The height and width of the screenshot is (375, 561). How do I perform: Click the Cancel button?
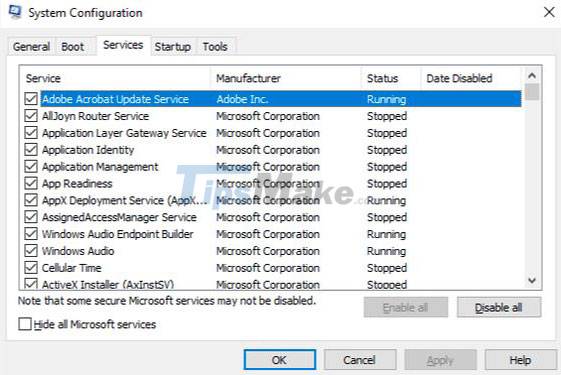click(360, 360)
